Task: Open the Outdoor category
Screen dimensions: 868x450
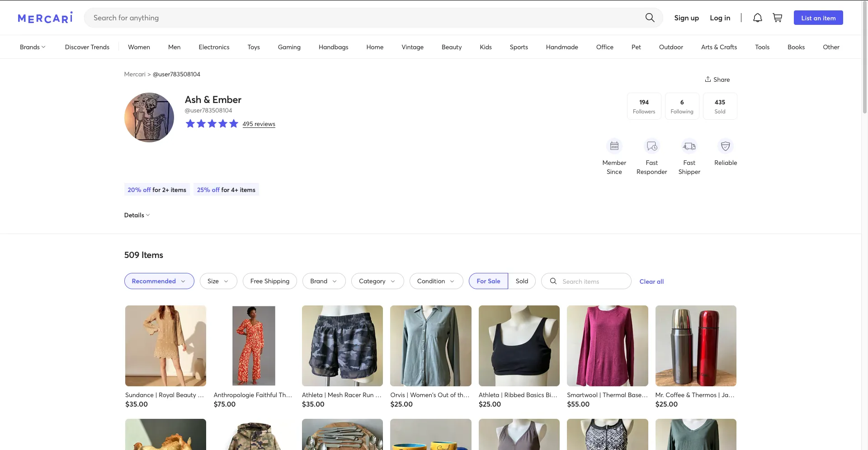Action: tap(671, 47)
